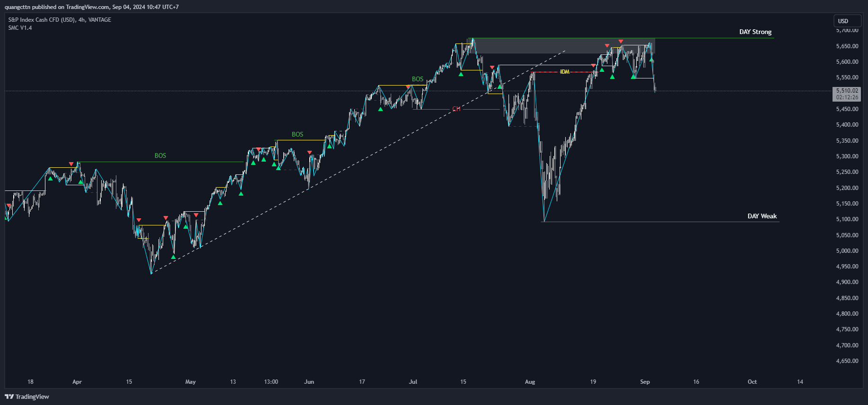This screenshot has width=868, height=405.
Task: Select the current price tag 5,510.02
Action: (847, 90)
